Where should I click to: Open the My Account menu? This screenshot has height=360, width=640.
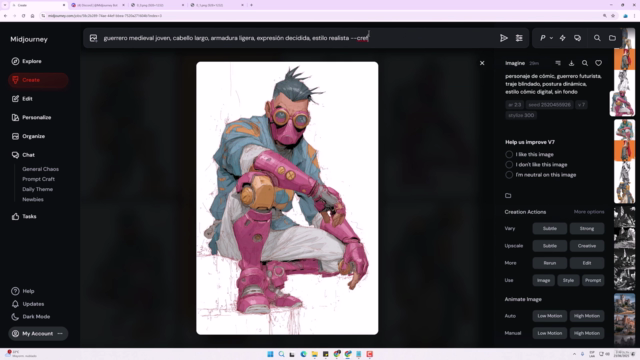(38, 334)
